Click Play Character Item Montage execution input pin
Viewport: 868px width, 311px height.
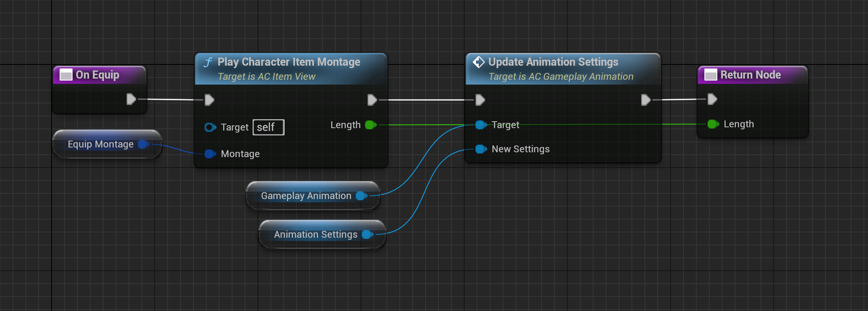209,100
